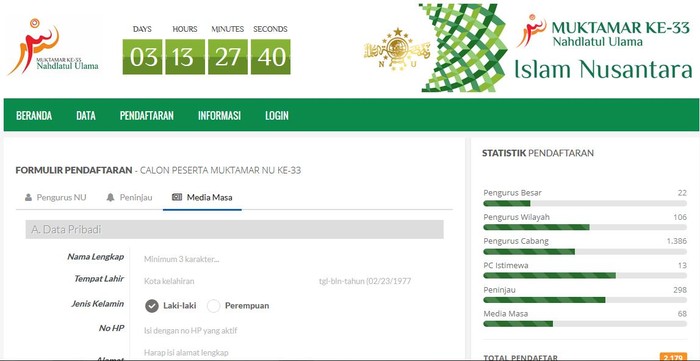Click the PC Istimewa progress bar

click(585, 276)
